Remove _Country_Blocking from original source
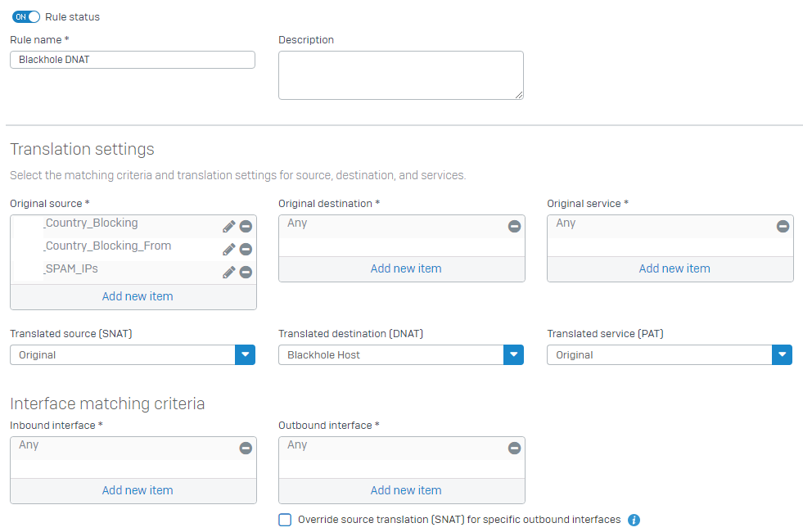The image size is (803, 532). pos(246,227)
